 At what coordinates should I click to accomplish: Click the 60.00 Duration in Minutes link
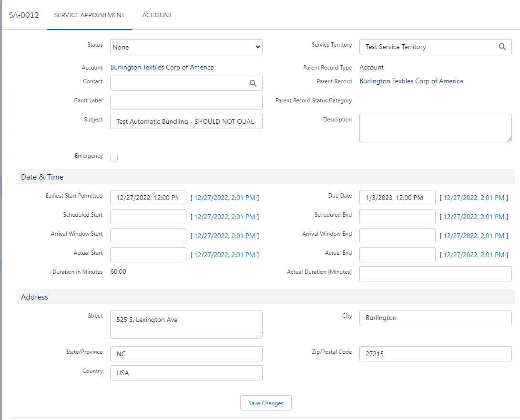click(x=118, y=272)
